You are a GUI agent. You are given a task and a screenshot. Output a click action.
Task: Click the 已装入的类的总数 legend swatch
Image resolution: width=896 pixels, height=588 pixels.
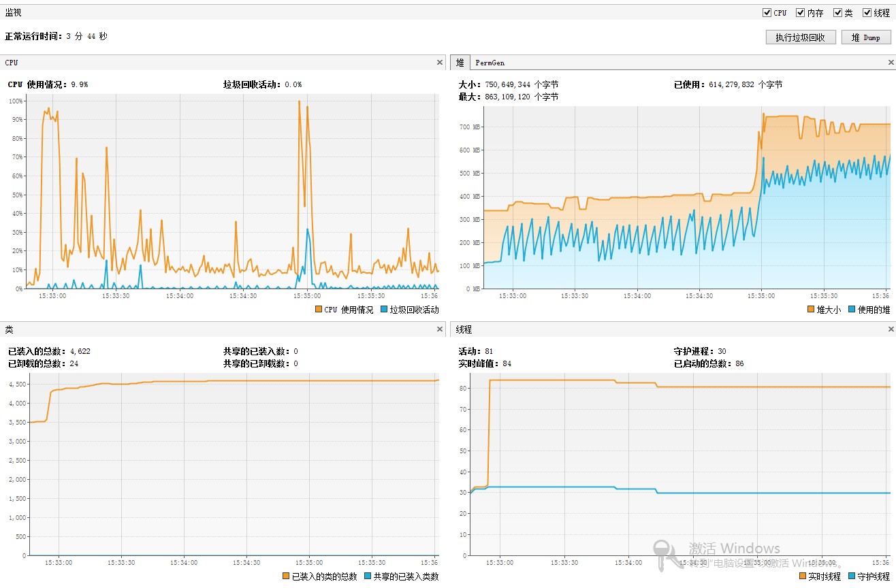(286, 576)
